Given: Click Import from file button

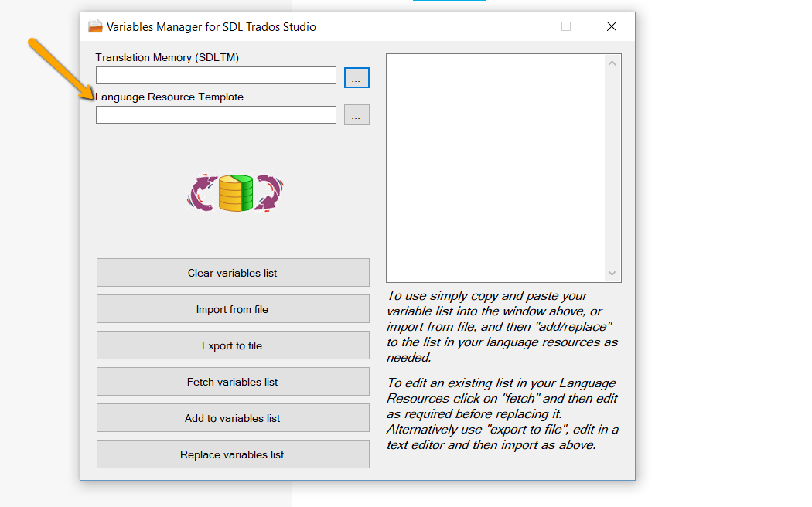Looking at the screenshot, I should (233, 309).
